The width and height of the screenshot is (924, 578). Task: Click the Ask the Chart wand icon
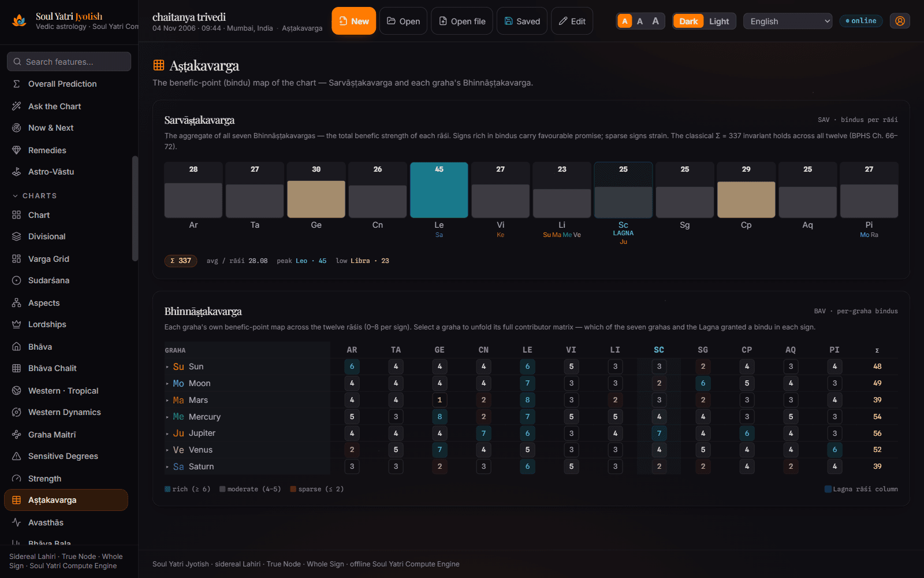point(17,106)
